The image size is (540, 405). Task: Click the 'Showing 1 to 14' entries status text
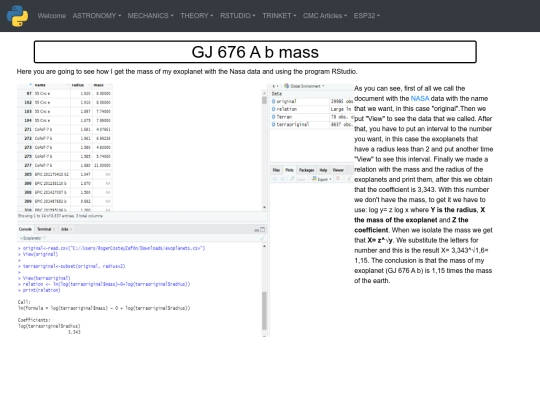[x=60, y=216]
